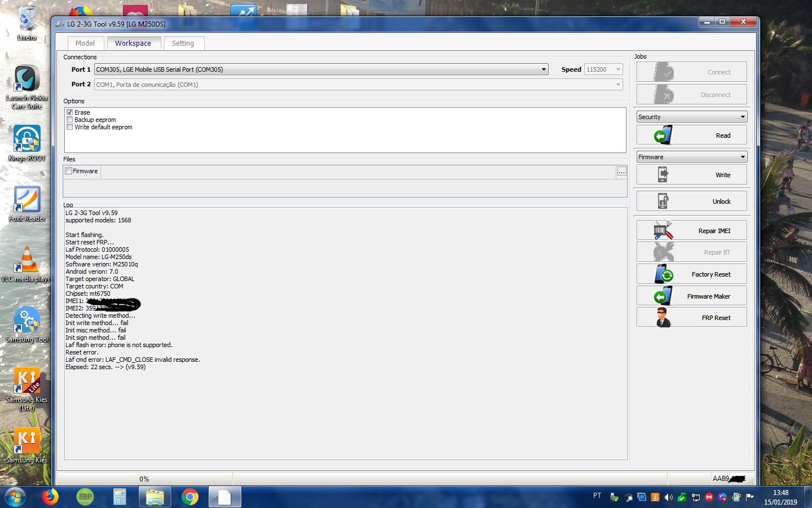Launch FRP Reset job
Viewport: 812px width, 508px height.
pos(692,317)
